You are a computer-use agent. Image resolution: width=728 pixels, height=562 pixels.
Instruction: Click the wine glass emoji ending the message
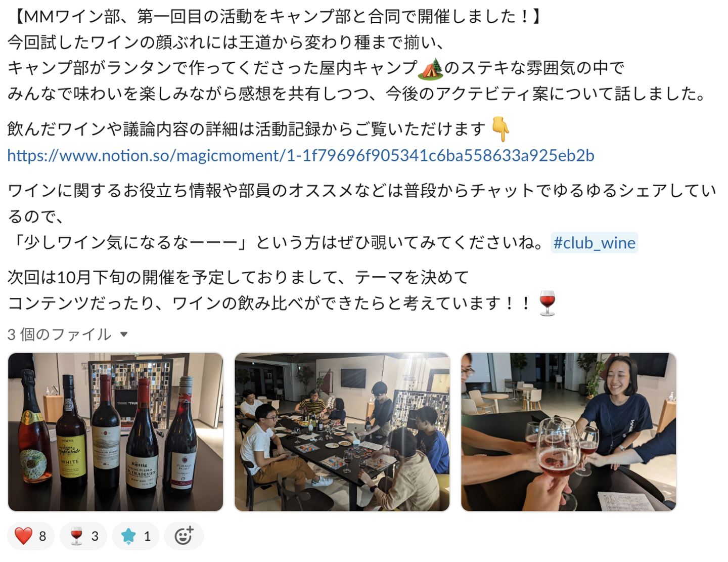(x=548, y=303)
